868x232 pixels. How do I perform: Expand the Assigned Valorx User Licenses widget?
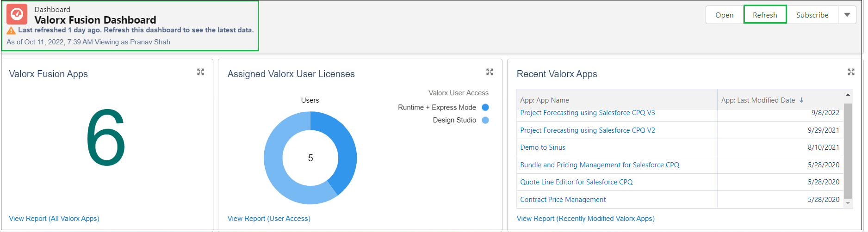coord(490,72)
